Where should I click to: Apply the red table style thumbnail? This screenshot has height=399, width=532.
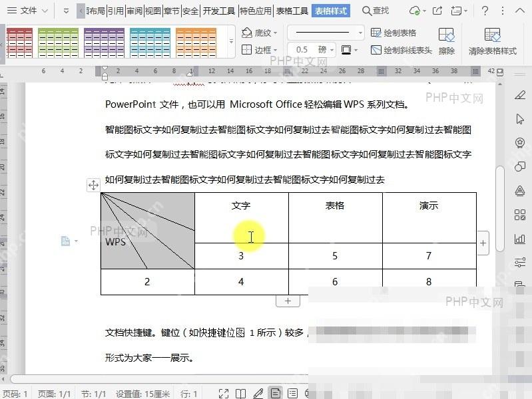pos(20,43)
